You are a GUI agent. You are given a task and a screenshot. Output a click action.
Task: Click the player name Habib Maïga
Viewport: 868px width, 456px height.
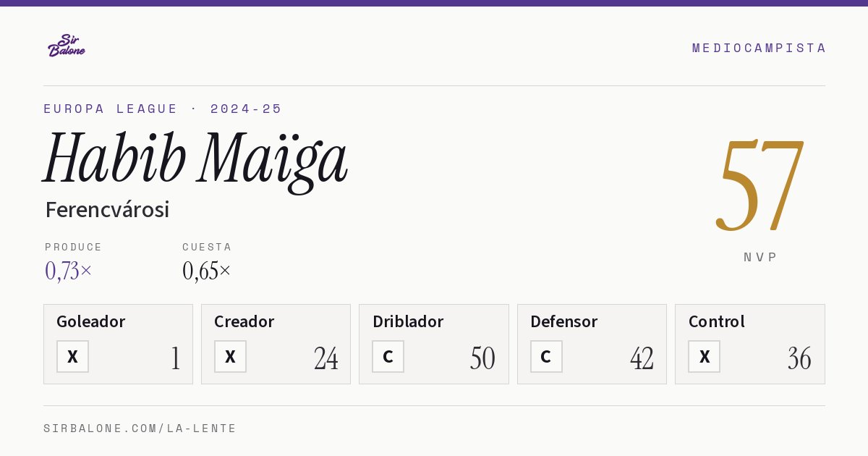[x=195, y=159]
